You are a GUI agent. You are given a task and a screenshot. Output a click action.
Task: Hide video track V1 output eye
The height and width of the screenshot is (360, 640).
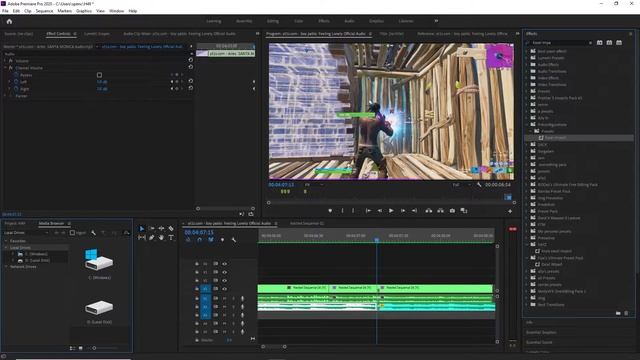point(224,289)
